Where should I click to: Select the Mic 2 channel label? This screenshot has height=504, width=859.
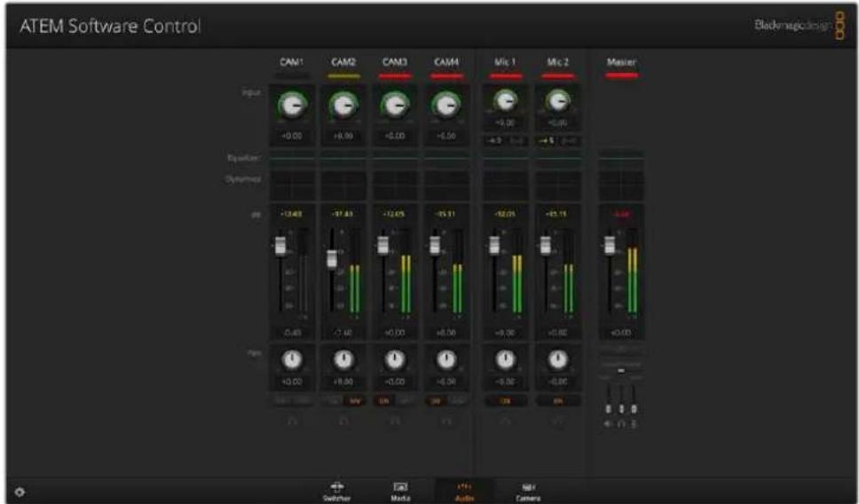point(557,62)
